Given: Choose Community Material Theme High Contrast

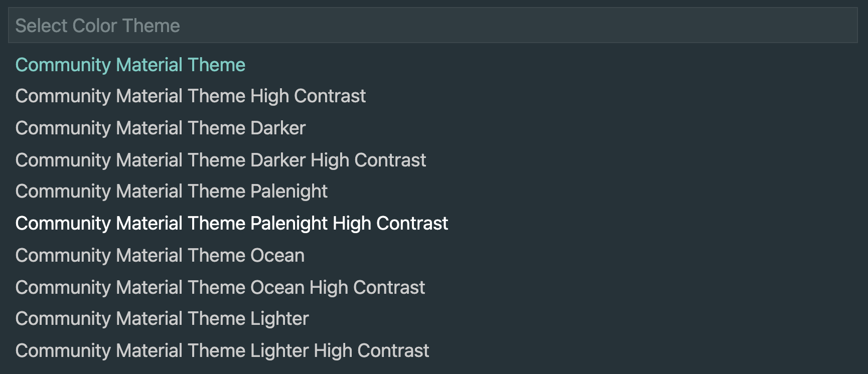Looking at the screenshot, I should pos(191,96).
